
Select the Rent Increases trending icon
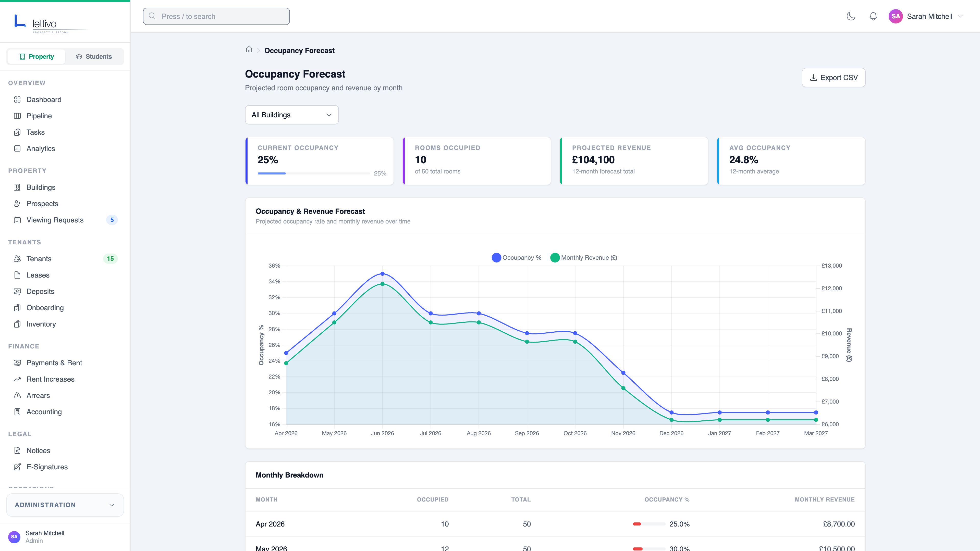pyautogui.click(x=18, y=379)
